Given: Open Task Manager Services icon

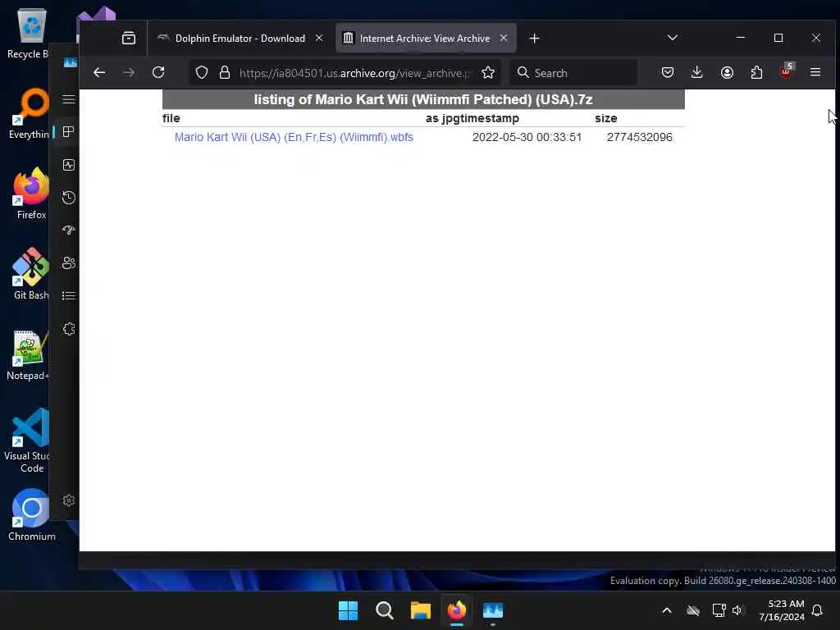Looking at the screenshot, I should coord(69,329).
